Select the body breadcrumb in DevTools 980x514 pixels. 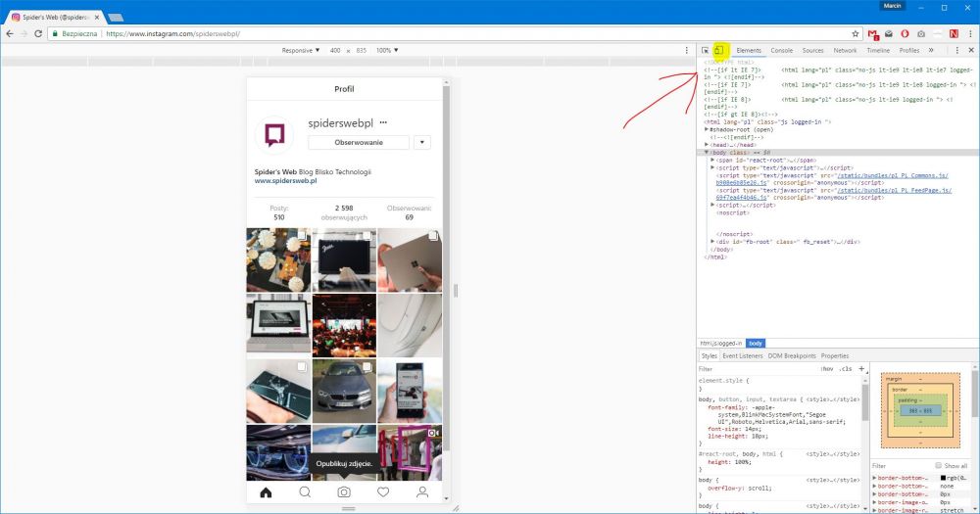coord(756,344)
